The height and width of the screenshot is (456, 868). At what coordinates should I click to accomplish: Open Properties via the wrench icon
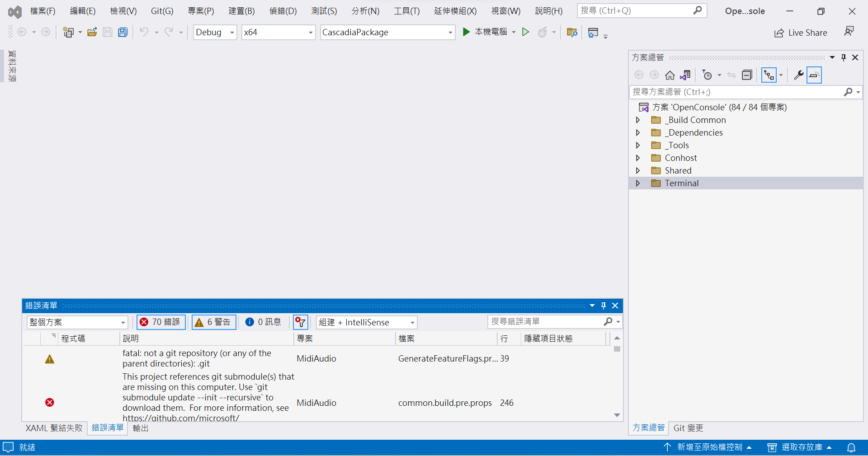pos(798,75)
